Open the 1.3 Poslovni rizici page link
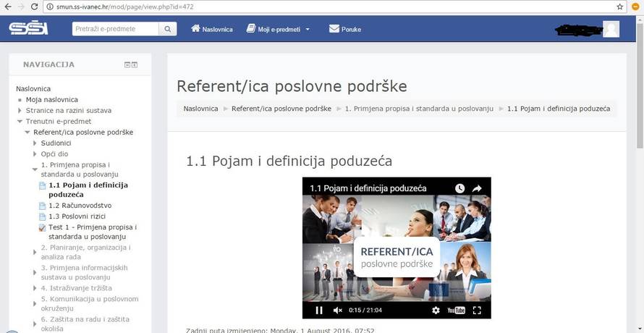Viewport: 644px width, 333px height. [77, 216]
